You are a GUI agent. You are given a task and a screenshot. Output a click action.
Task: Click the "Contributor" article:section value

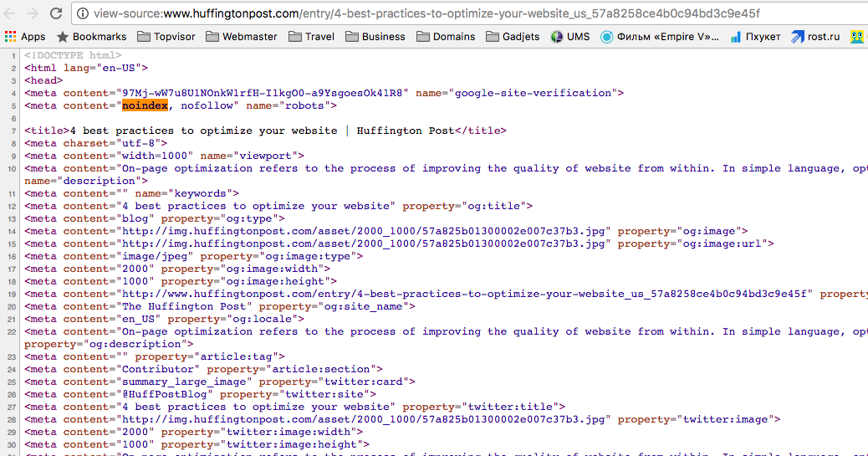click(158, 369)
